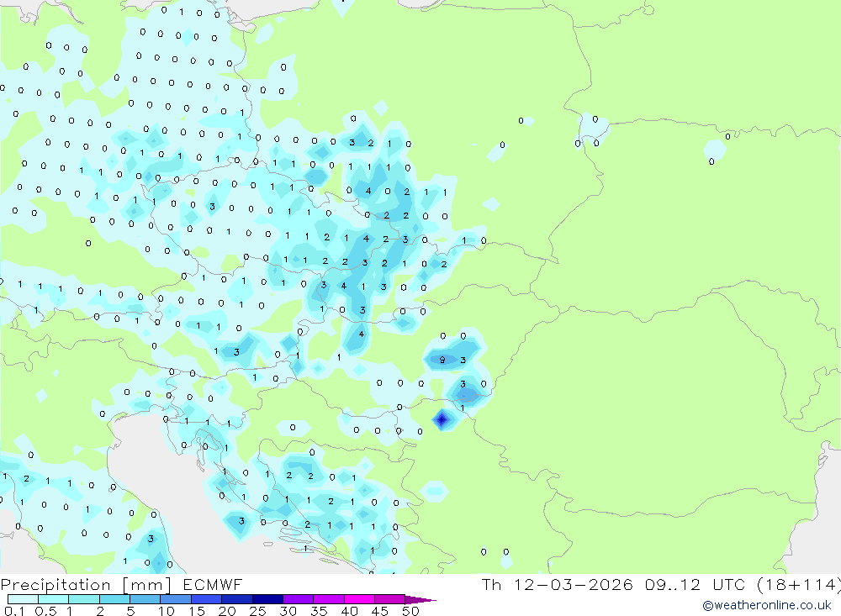841x616 pixels.
Task: Click the '09..12 UTC' time range text
Action: pos(696,584)
